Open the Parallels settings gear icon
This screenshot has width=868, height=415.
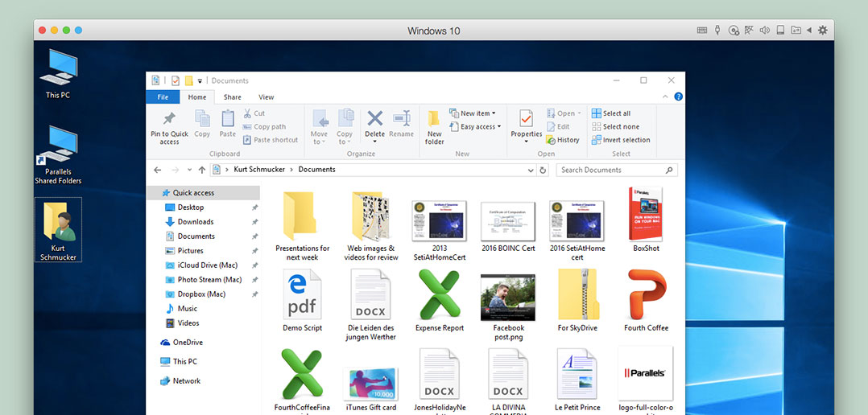coord(823,31)
